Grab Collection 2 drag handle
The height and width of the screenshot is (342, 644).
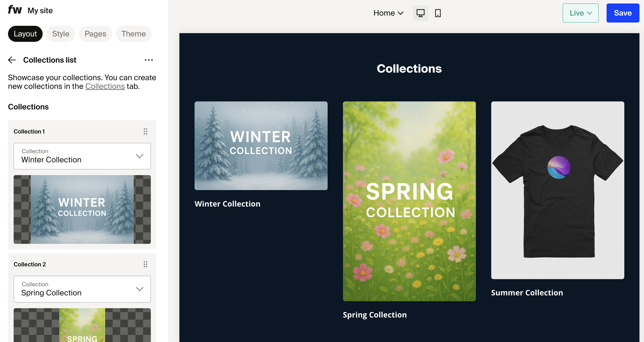[x=145, y=264]
